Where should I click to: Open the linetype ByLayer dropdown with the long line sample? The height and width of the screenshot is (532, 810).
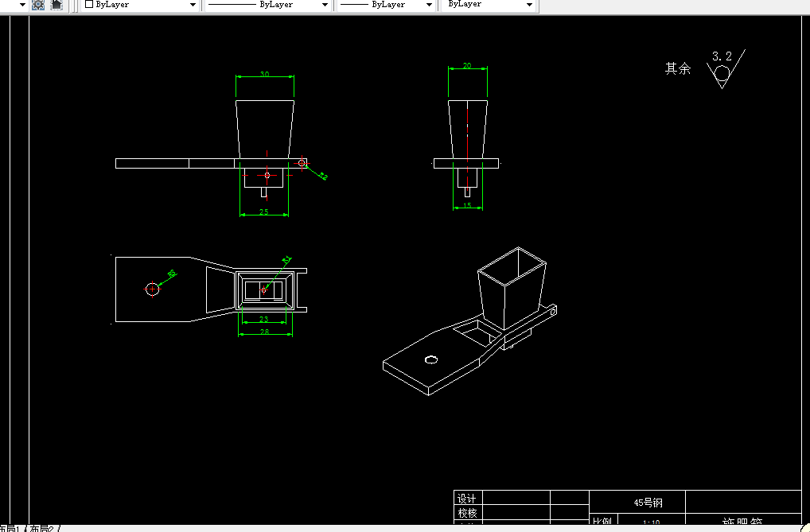coord(268,5)
